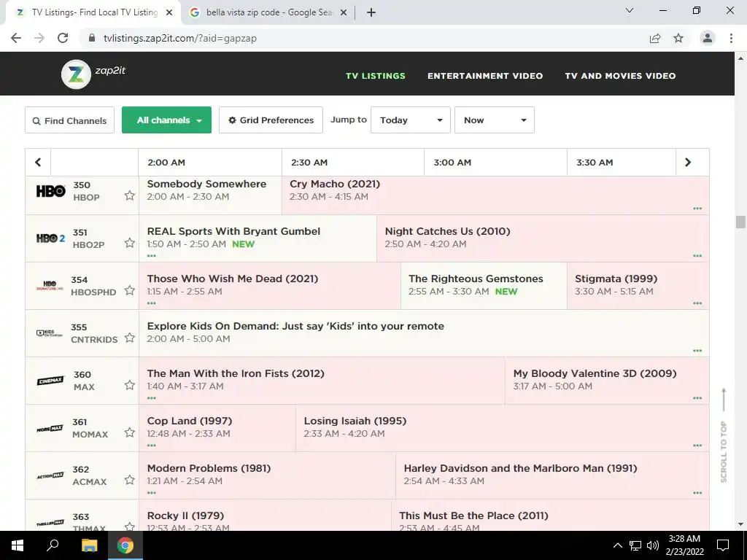Click the Cinemax channel logo
This screenshot has width=747, height=560.
pyautogui.click(x=50, y=381)
